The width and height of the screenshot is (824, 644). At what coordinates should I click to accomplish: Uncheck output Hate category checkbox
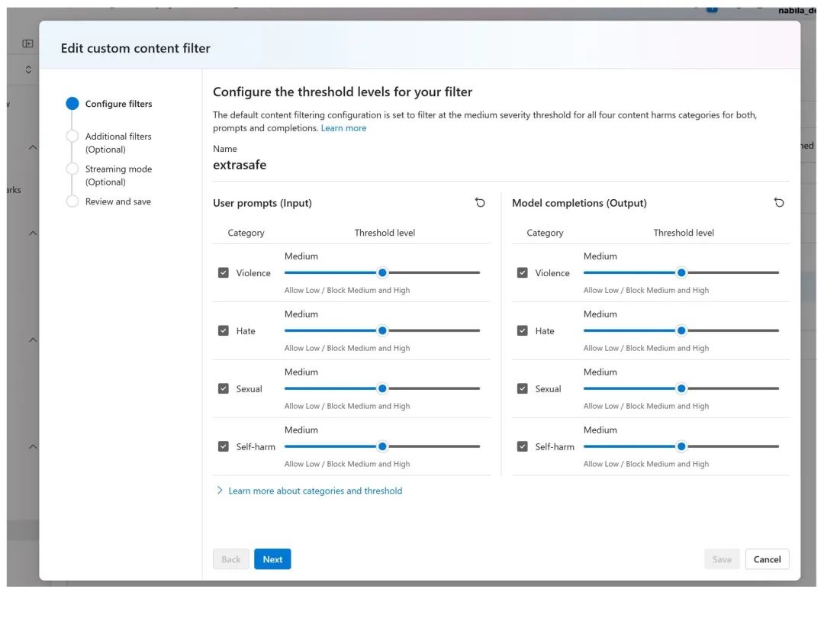pos(523,330)
